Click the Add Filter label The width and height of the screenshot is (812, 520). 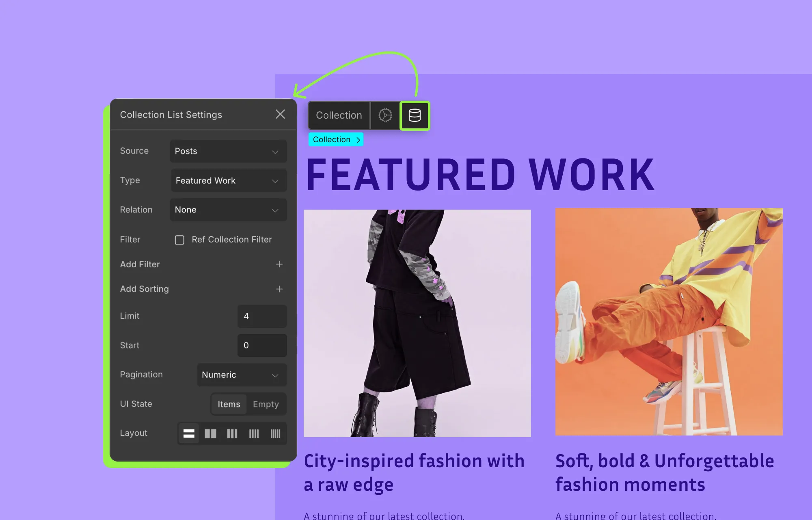[140, 264]
